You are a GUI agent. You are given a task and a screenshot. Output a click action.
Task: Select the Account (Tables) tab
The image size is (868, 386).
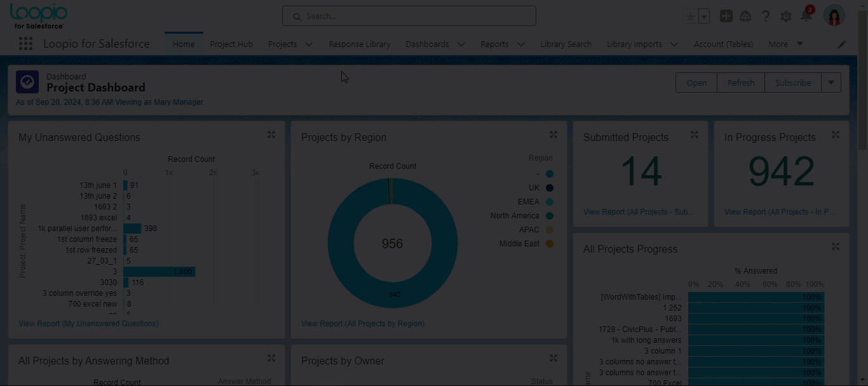point(724,44)
